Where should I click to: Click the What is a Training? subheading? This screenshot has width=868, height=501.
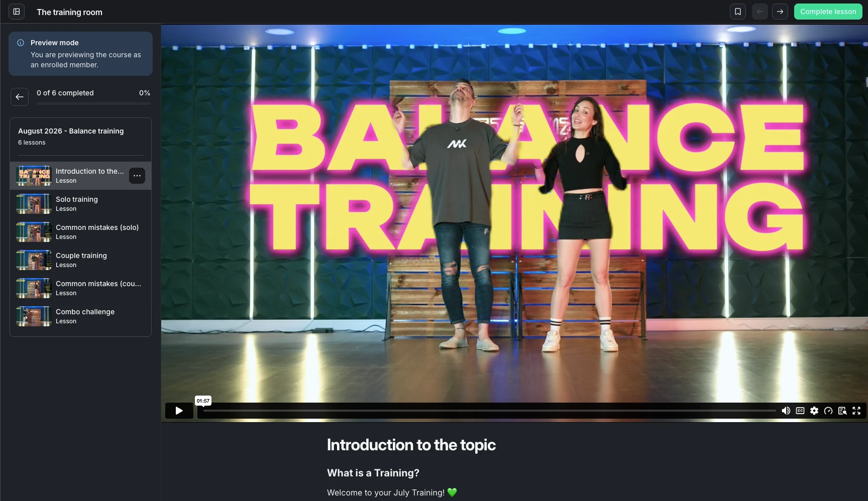[x=373, y=473]
